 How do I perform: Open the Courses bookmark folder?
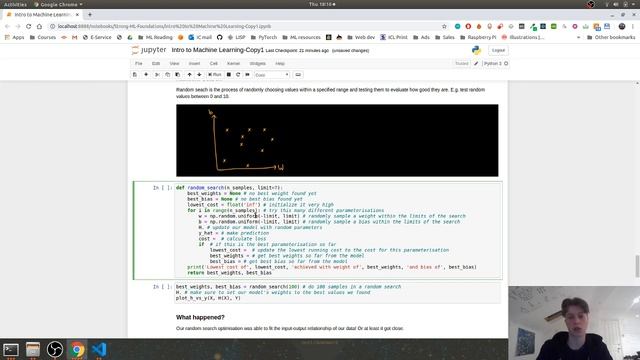pyautogui.click(x=43, y=37)
